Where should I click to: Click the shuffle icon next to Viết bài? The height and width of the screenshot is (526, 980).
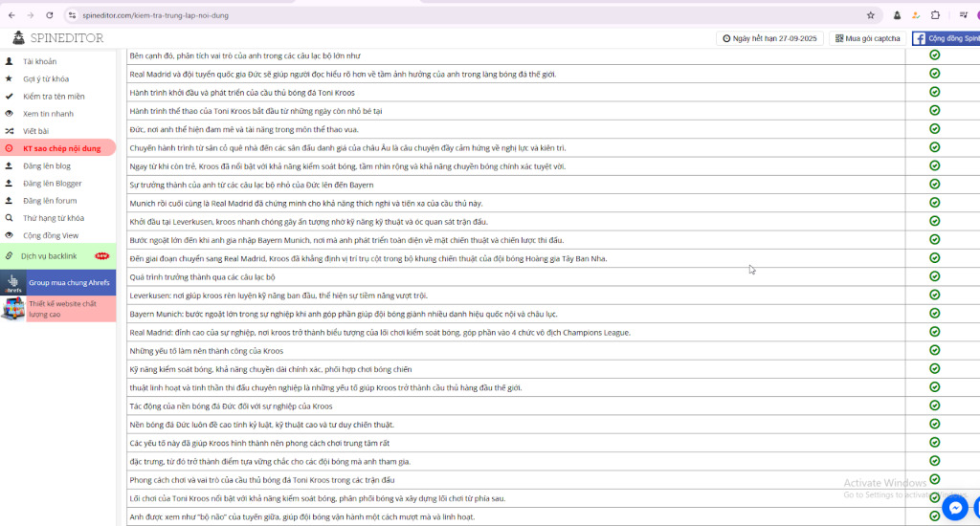(10, 130)
